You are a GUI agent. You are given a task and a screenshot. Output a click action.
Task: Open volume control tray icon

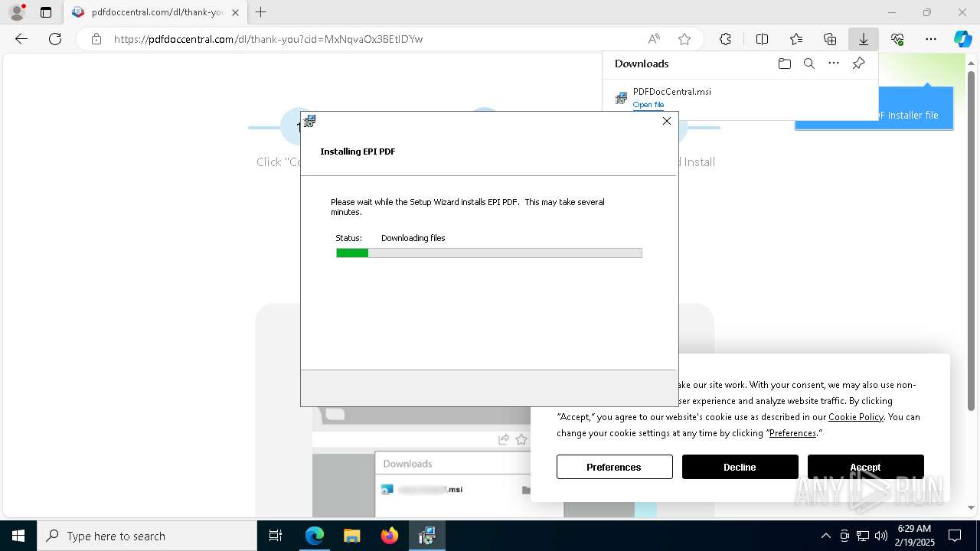point(881,536)
